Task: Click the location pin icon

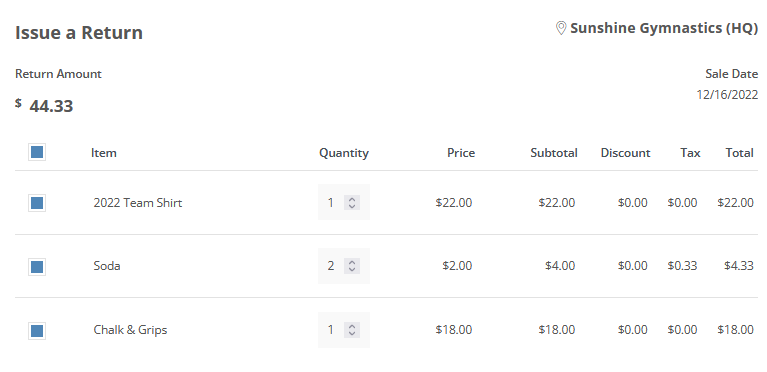Action: [x=561, y=28]
